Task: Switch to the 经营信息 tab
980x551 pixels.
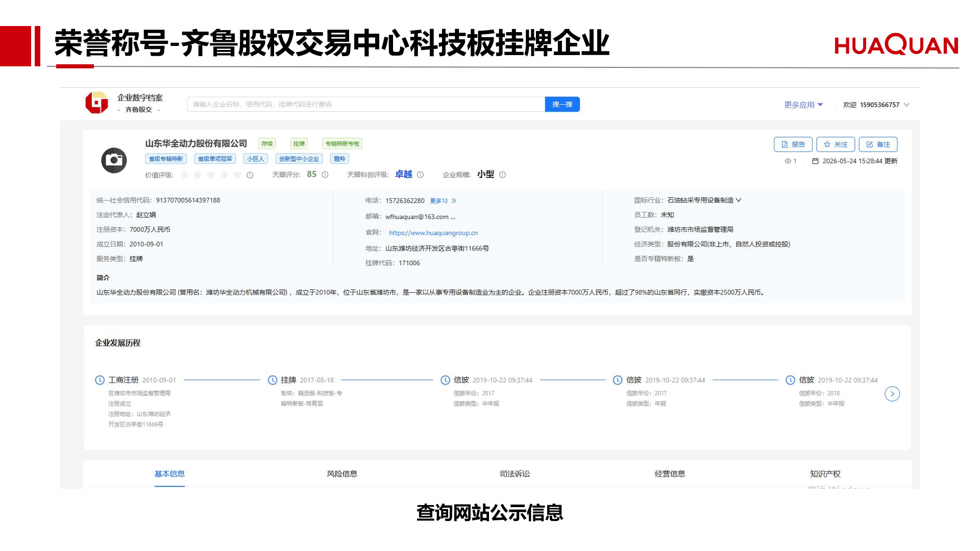Action: coord(670,474)
